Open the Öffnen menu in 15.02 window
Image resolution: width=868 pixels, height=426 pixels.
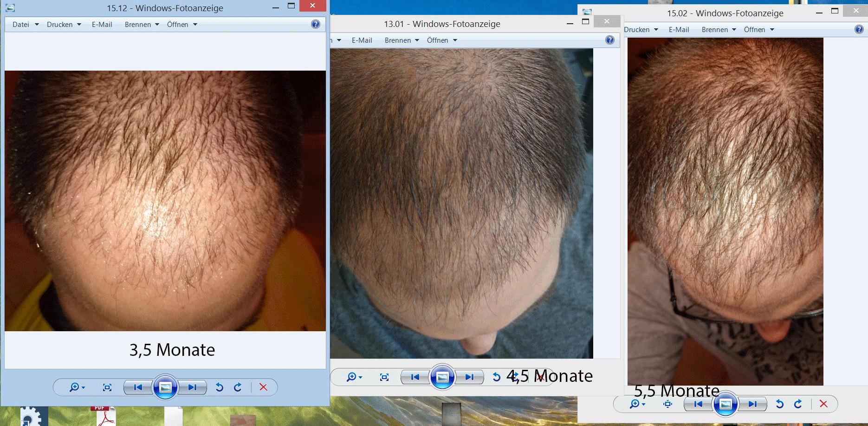point(758,30)
